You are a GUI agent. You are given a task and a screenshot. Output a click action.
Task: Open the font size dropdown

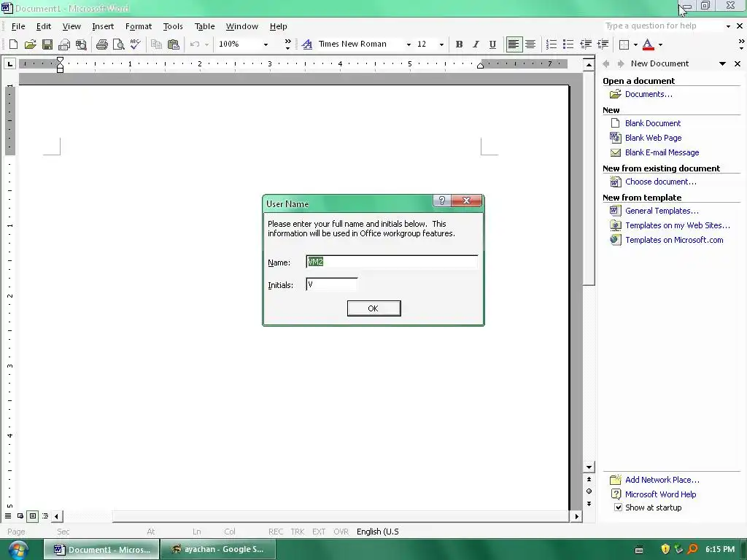[x=441, y=44]
